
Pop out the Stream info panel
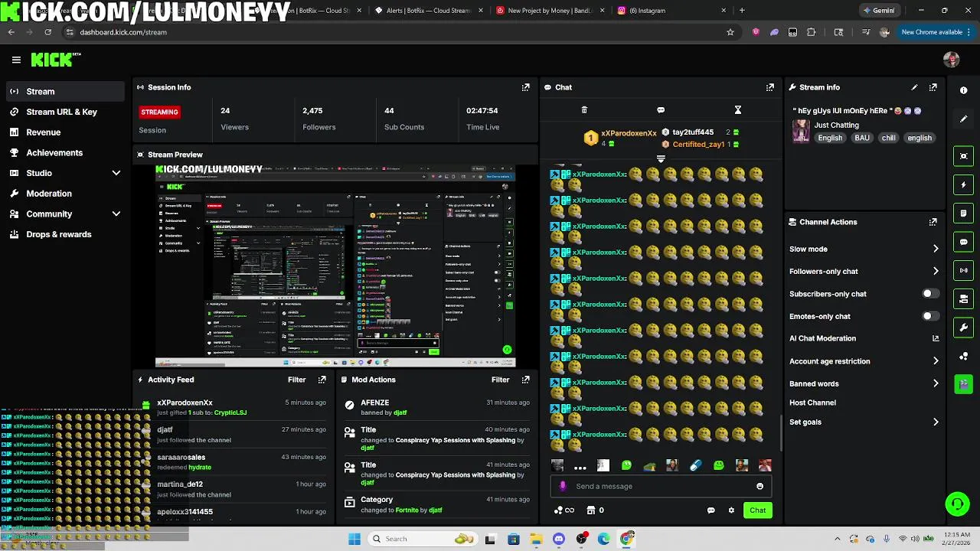[x=933, y=87]
